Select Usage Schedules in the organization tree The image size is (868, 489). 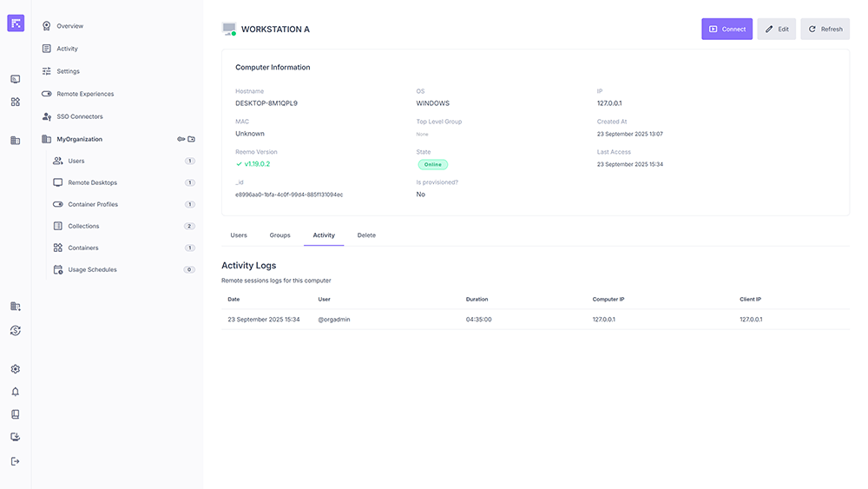pyautogui.click(x=92, y=269)
